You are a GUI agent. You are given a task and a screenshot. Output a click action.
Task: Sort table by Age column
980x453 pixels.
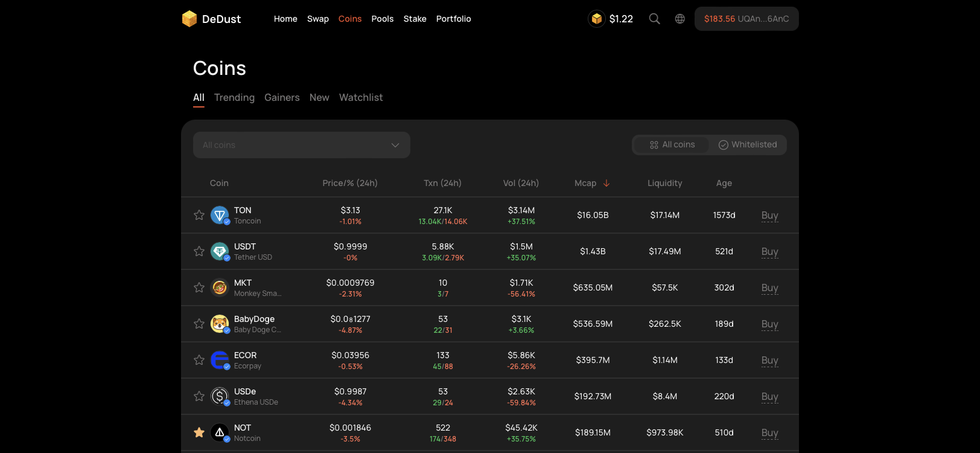[x=724, y=183]
